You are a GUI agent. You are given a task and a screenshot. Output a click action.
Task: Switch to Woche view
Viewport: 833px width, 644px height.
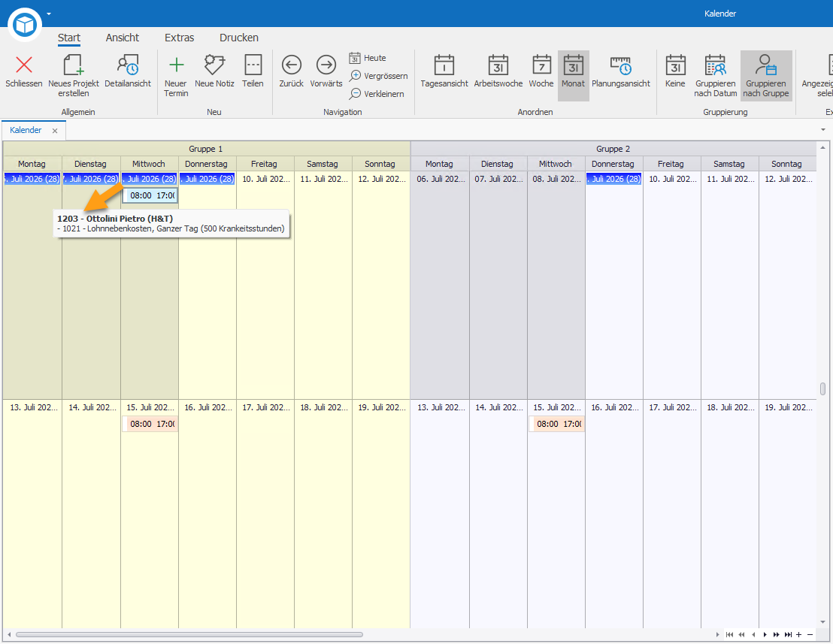(x=541, y=71)
